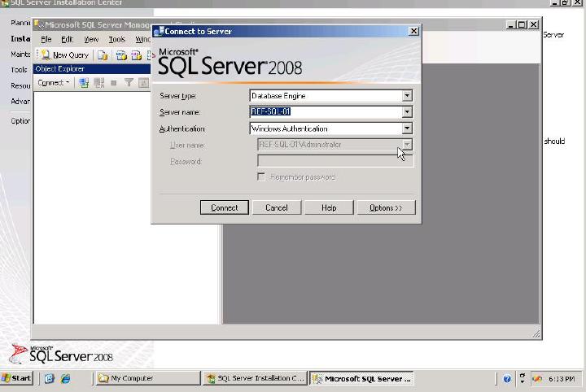This screenshot has height=392, width=586.
Task: Switch to SQL Server Installation Center taskbar button
Action: pos(256,378)
